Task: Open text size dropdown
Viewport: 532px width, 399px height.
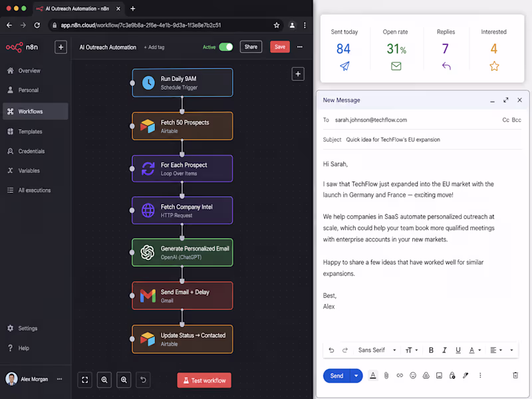Action: pos(411,350)
